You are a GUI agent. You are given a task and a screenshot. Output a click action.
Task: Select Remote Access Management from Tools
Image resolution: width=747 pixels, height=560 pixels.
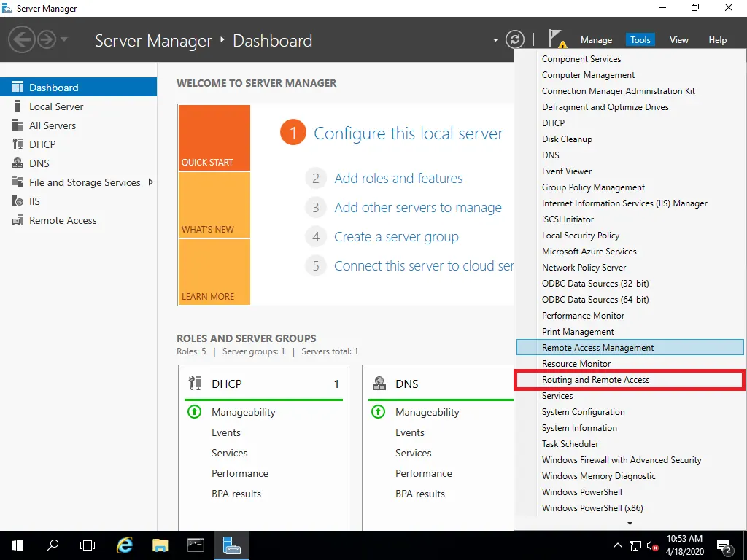(x=630, y=348)
